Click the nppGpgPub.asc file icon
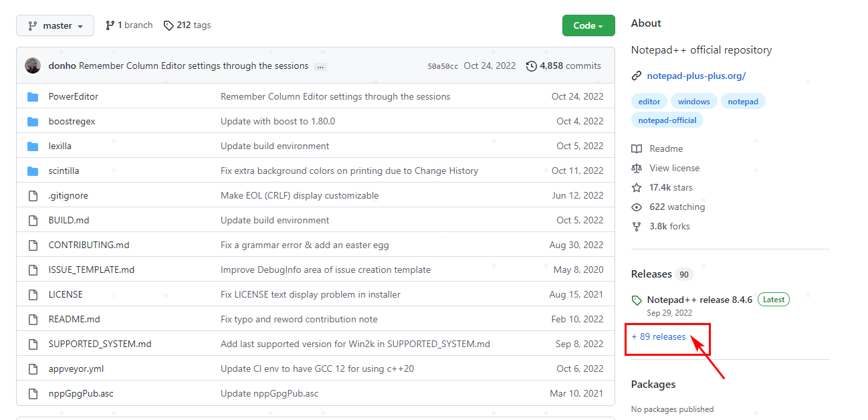This screenshot has width=868, height=420. [33, 394]
